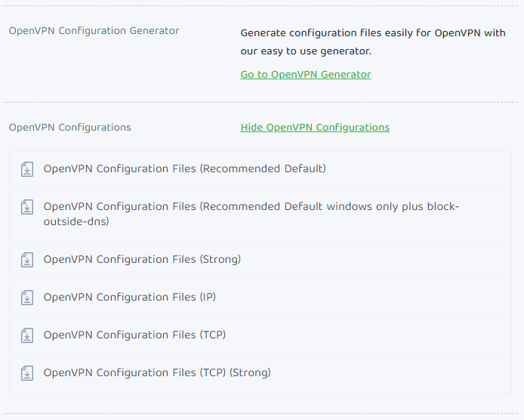Download OpenVPN Configuration Files (Recommended Default)
524x420 pixels.
(184, 169)
